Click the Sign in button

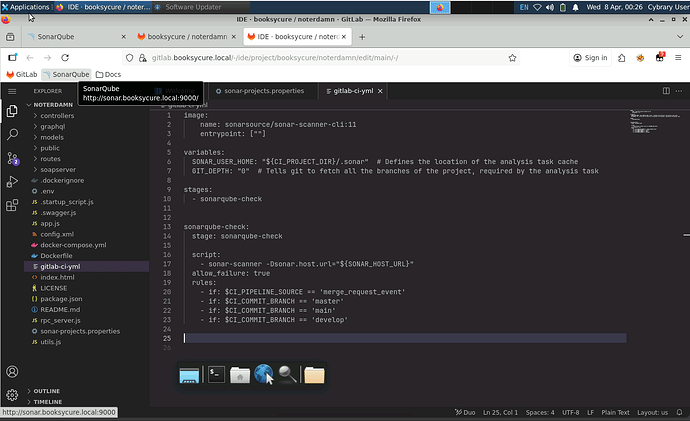(x=590, y=58)
